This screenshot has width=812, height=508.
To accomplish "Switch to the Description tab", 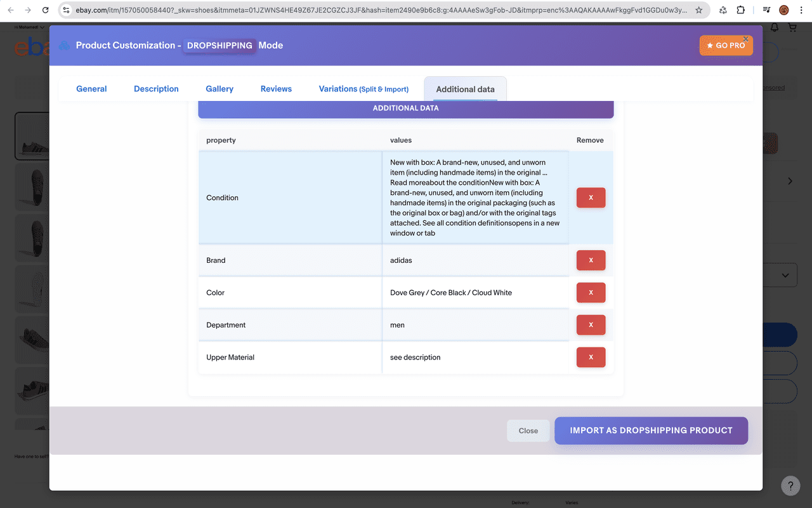I will pos(156,88).
